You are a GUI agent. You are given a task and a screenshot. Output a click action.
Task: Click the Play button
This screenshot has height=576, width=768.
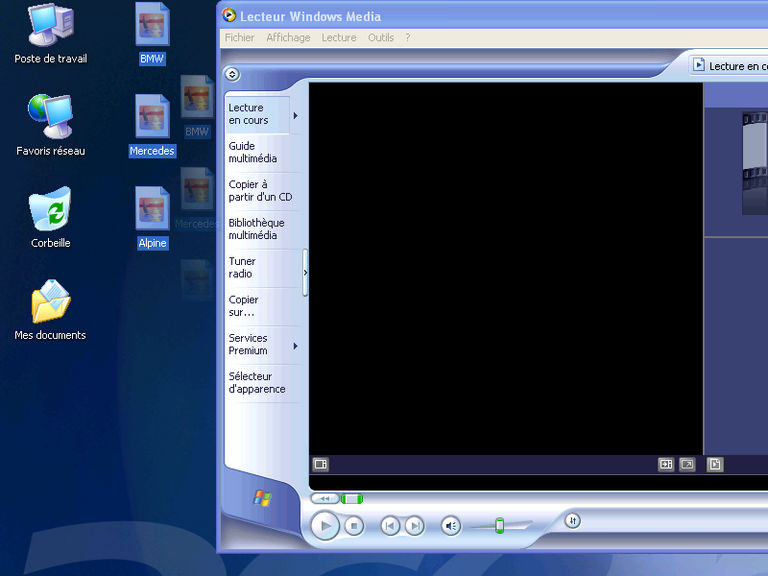[325, 526]
